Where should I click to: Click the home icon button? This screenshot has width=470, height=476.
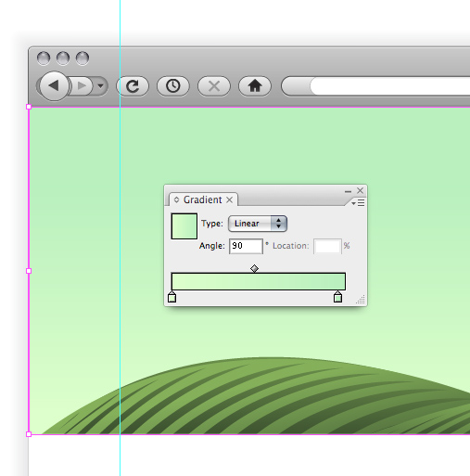point(255,86)
